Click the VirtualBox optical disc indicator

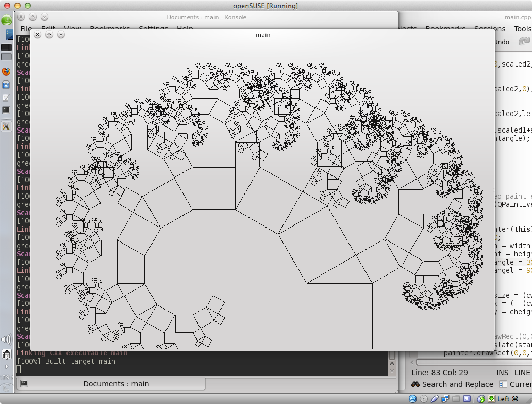click(423, 399)
